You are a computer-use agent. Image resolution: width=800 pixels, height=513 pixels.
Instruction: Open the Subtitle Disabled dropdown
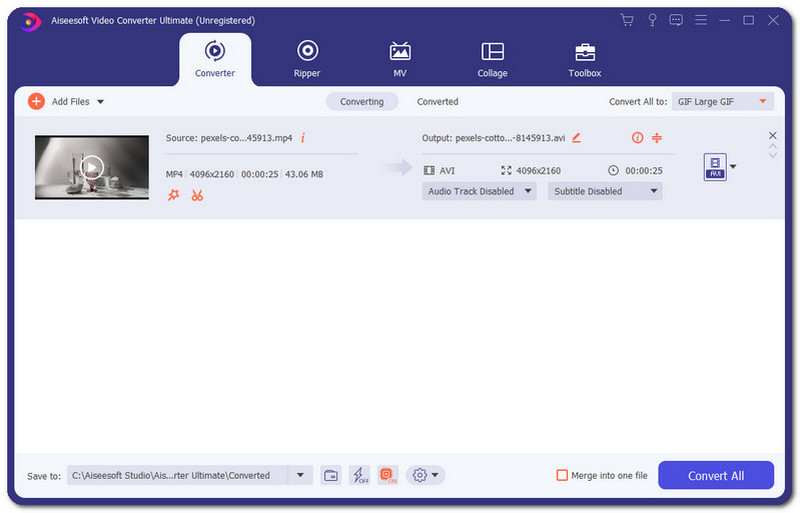tap(605, 191)
